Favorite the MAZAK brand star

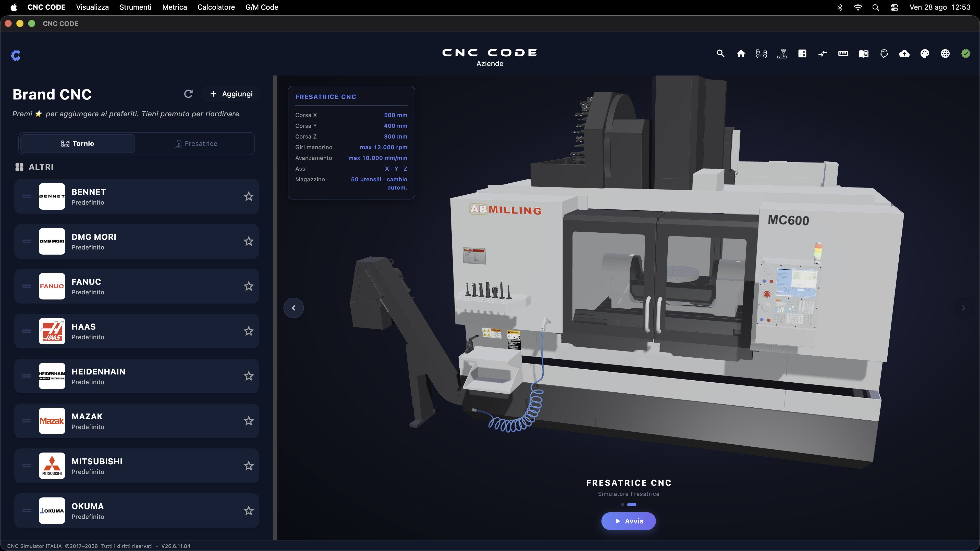coord(249,421)
